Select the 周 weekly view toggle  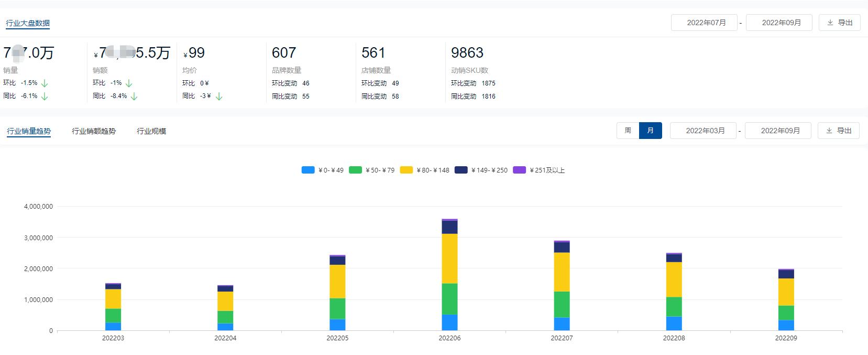coord(628,131)
